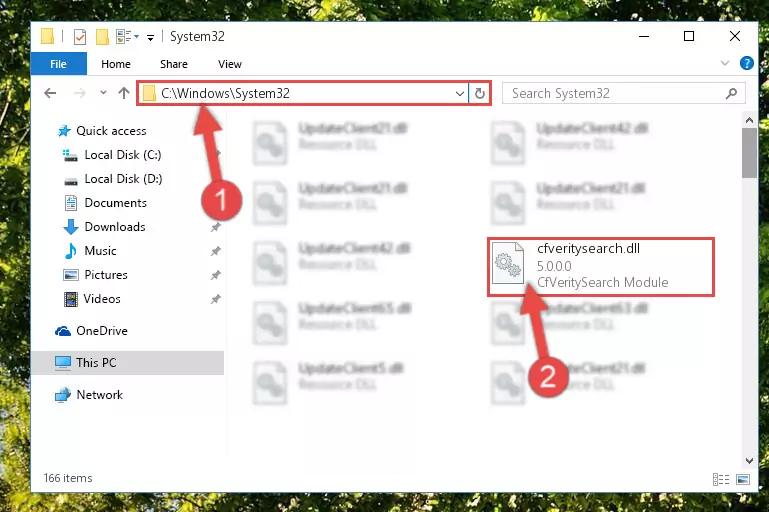This screenshot has height=512, width=769.
Task: Click the Music pin icon
Action: coord(215,251)
